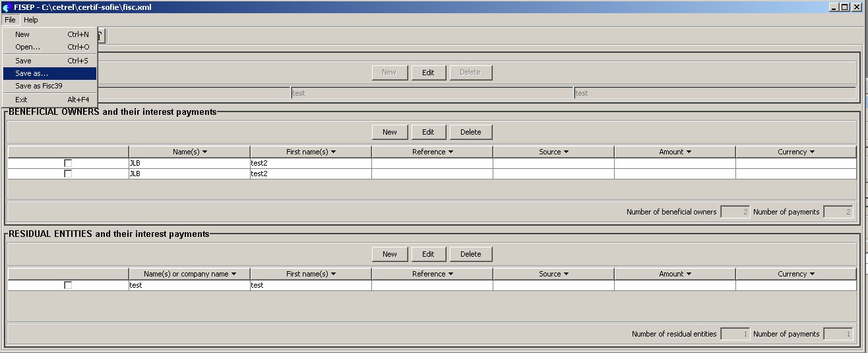Click the toolbar icon beside the open File menu

click(x=102, y=36)
